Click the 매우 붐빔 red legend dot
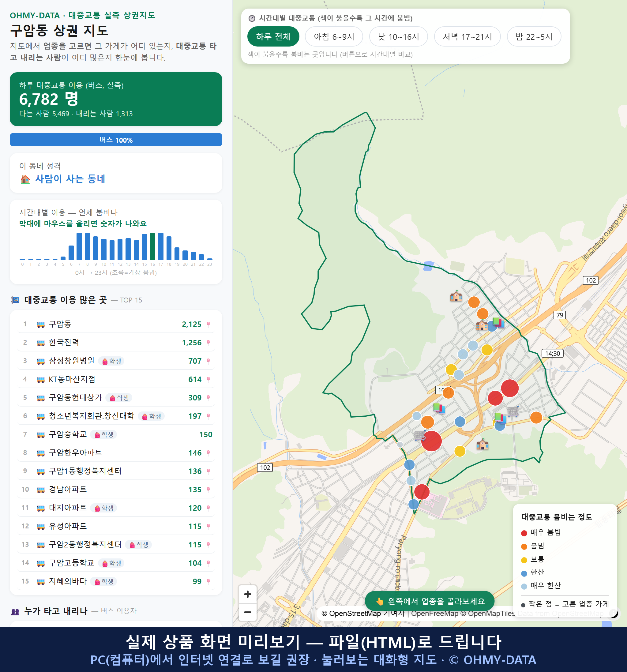Viewport: 627px width, 672px height. 524,533
